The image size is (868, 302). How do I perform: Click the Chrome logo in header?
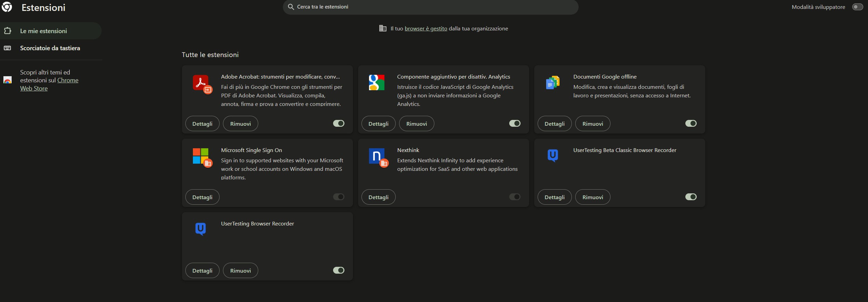(x=7, y=7)
